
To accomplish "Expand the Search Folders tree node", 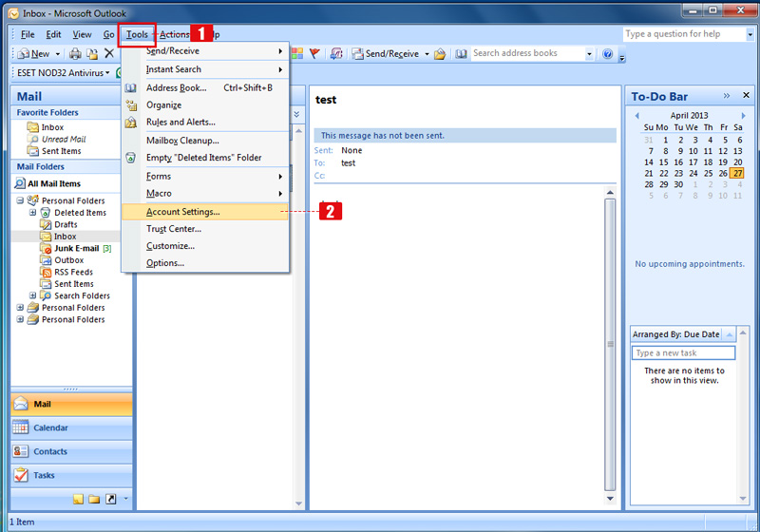I will pos(33,295).
